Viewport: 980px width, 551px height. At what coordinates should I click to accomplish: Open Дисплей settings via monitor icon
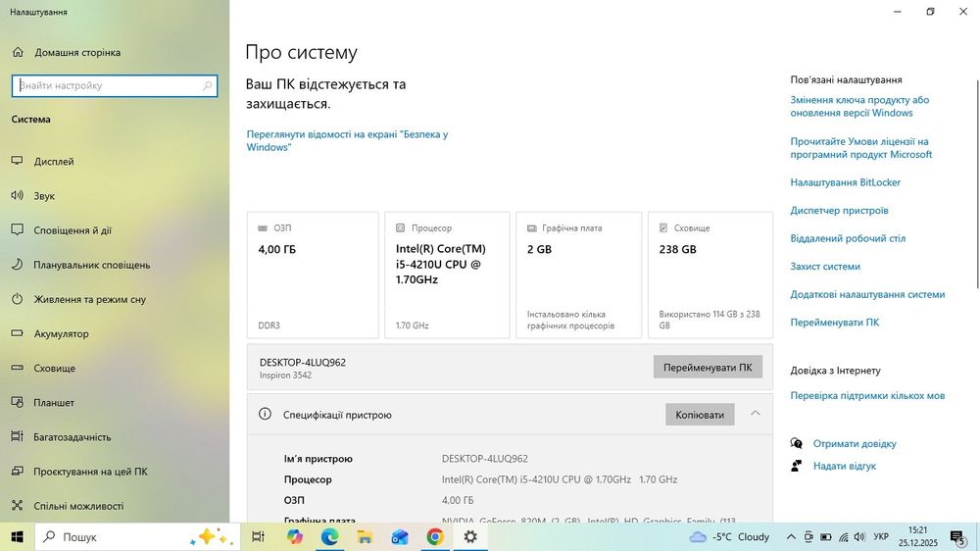[18, 162]
